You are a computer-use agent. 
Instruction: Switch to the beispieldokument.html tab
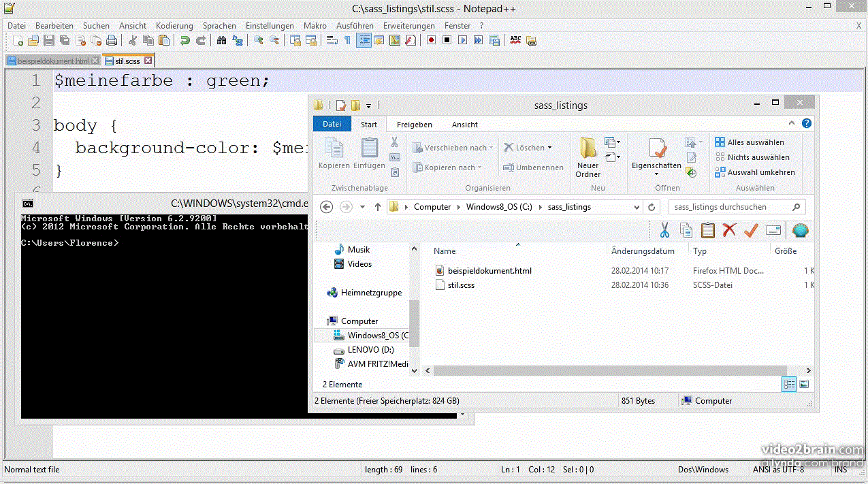tap(53, 61)
